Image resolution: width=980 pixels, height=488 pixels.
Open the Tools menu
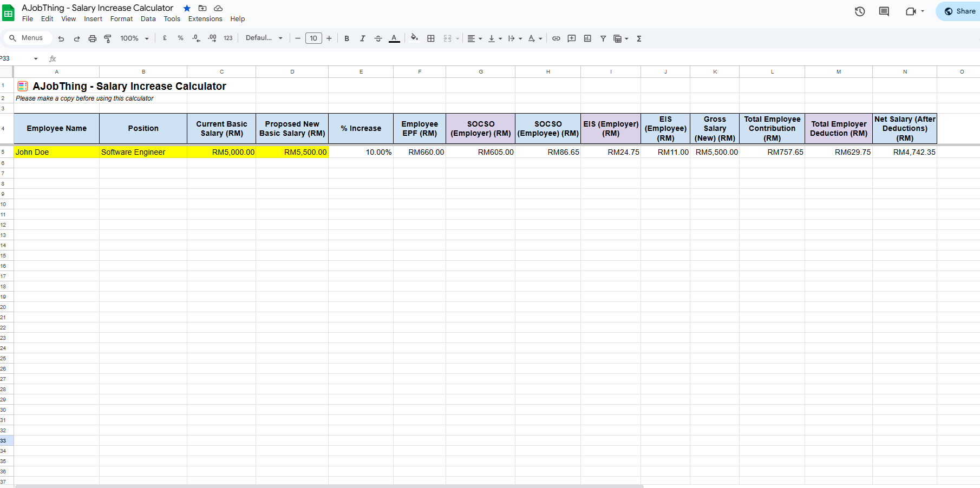[172, 19]
